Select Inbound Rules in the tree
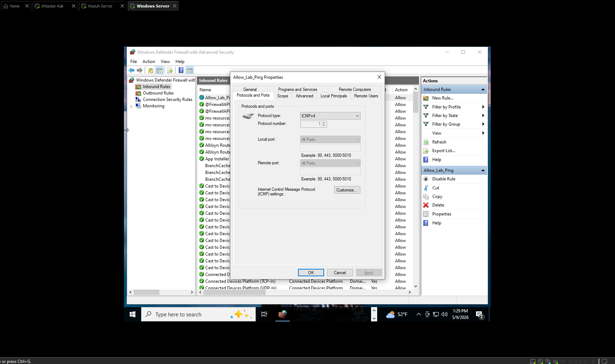 click(156, 87)
